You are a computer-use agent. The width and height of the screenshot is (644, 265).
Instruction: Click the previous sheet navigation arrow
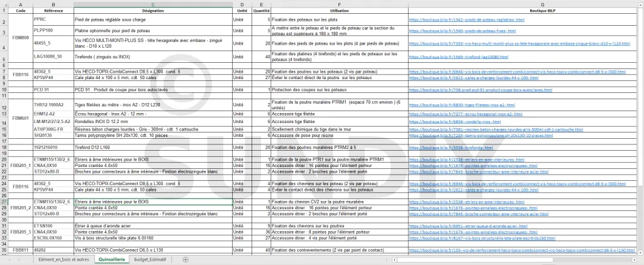pyautogui.click(x=9, y=259)
